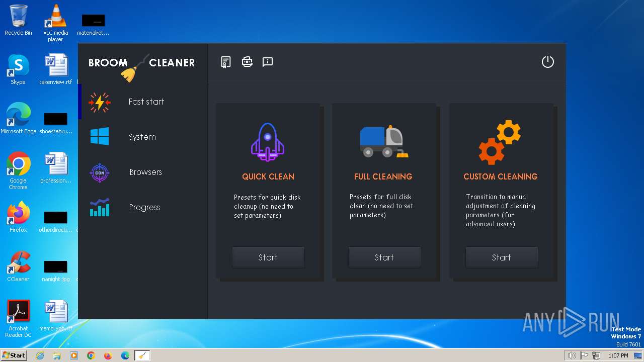Open Internet Explorer from taskbar
Screen dimensions: 644x362
(x=40, y=355)
